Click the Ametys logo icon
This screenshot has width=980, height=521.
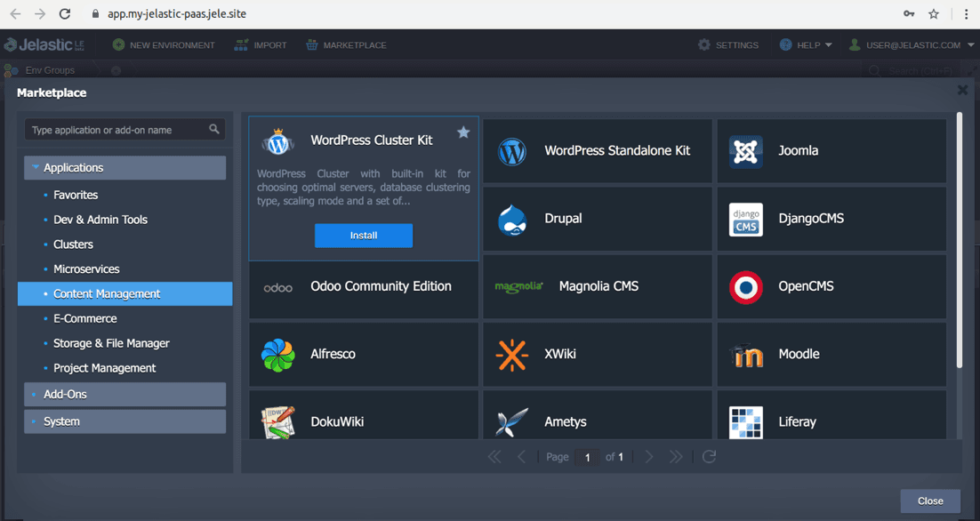tap(512, 422)
